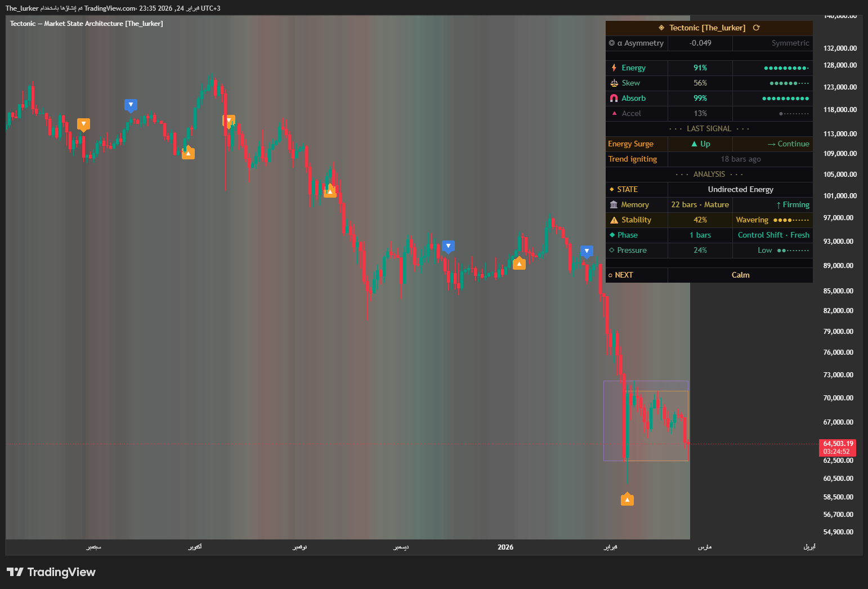Click the 54,900.00 price axis label

pyautogui.click(x=838, y=532)
